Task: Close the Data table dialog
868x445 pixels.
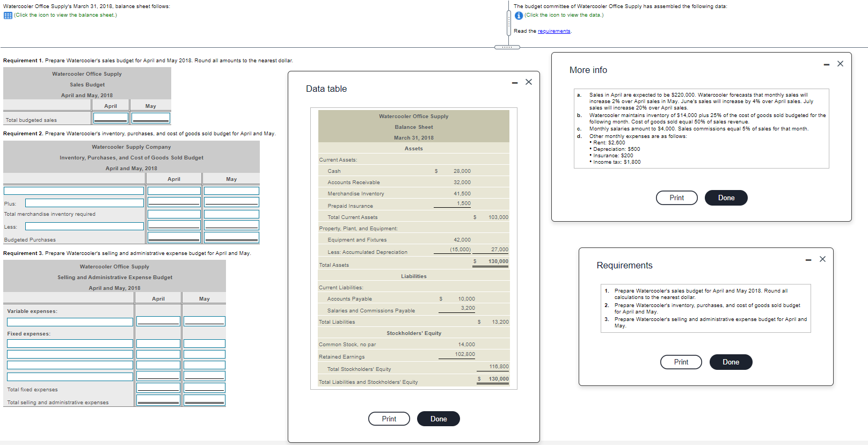Action: coord(529,82)
